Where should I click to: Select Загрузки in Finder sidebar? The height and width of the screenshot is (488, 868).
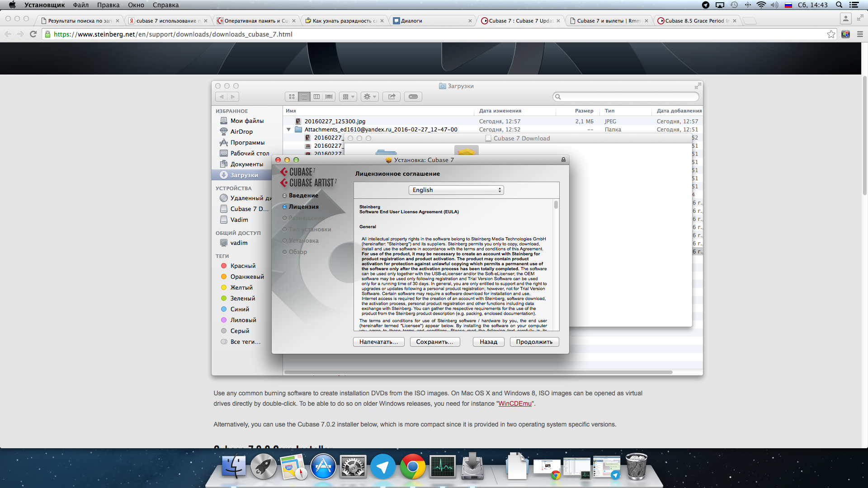(244, 175)
